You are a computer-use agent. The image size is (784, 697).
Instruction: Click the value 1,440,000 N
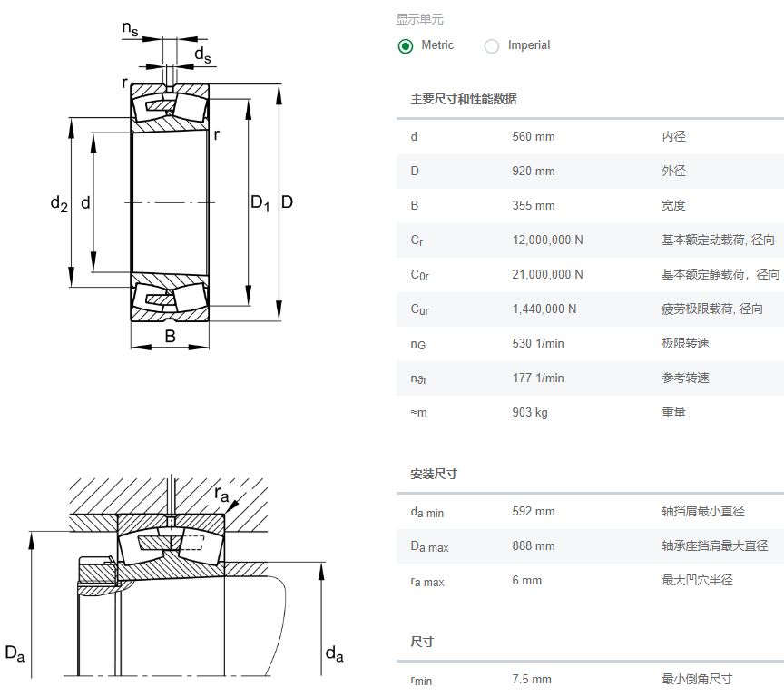tap(544, 309)
